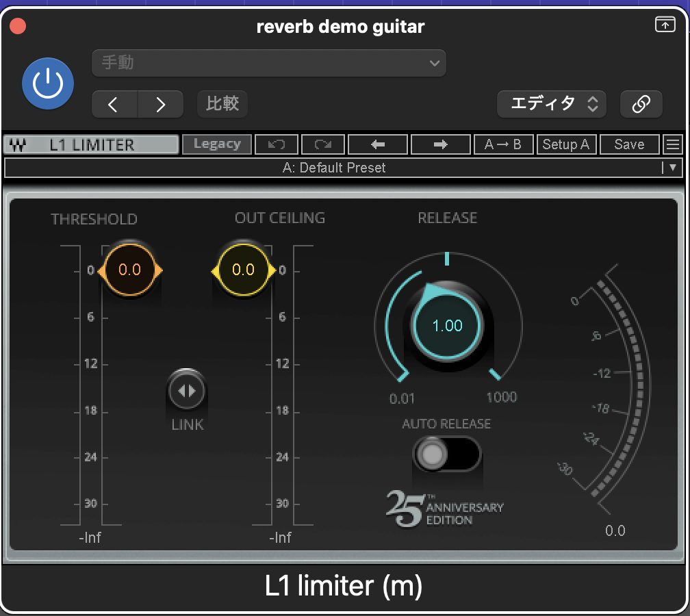Switch setups with Setup A button
The image size is (690, 616).
pos(566,144)
